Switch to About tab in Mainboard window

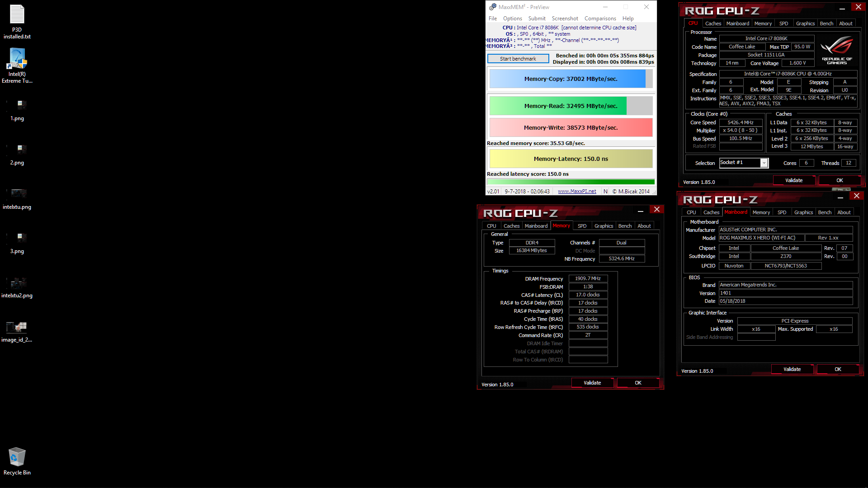(x=844, y=212)
